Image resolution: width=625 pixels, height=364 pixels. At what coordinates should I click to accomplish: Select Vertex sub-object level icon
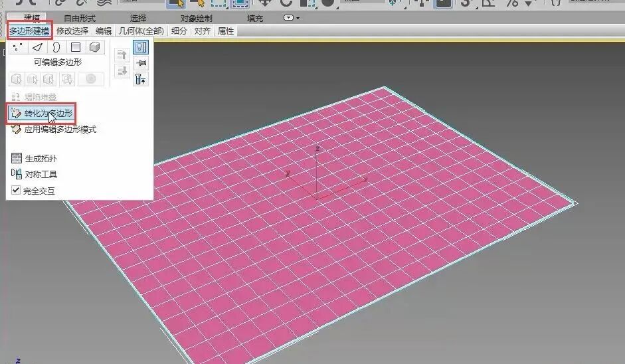coord(17,47)
